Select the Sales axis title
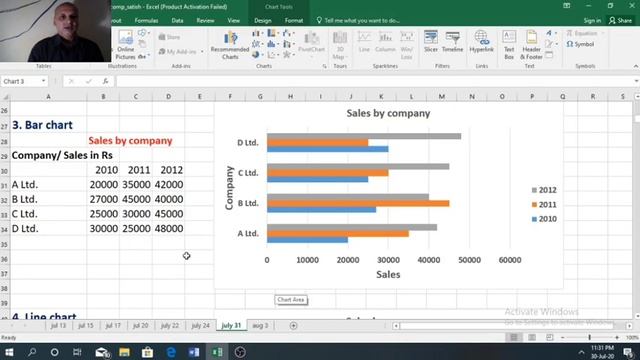 click(388, 274)
